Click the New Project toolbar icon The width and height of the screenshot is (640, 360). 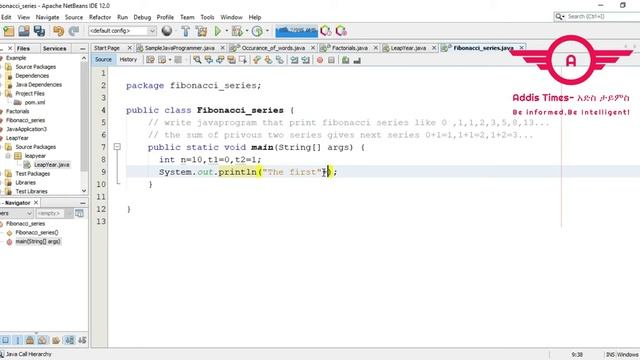coord(9,31)
